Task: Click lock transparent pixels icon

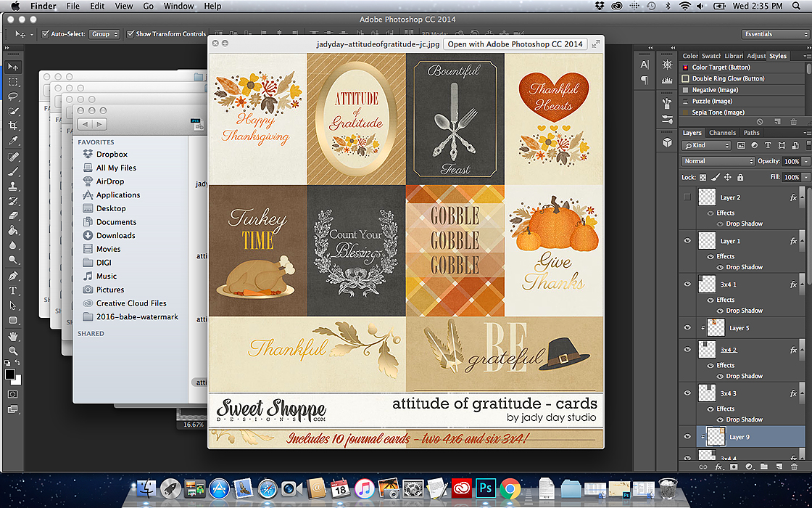Action: click(703, 177)
